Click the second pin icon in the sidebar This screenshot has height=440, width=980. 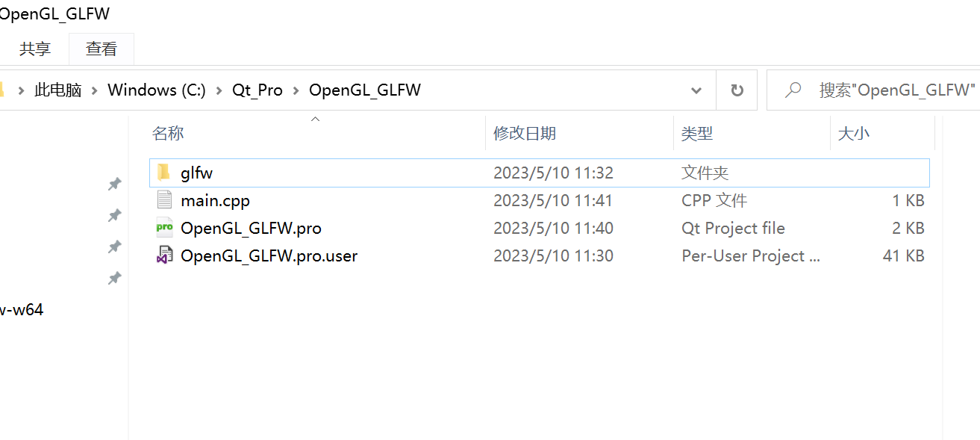pos(114,215)
